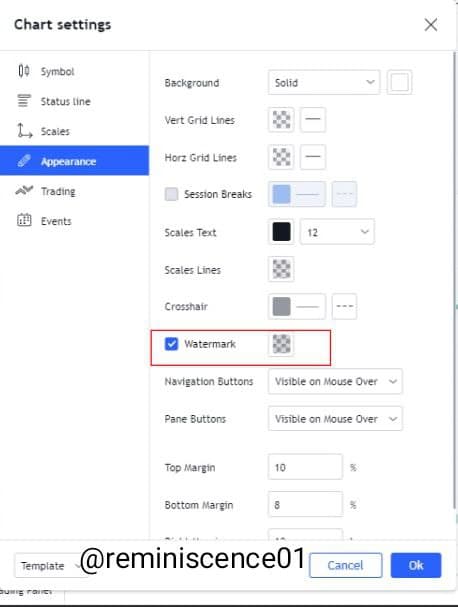Viewport: 458px width, 607px height.
Task: Click the Status line sidebar icon
Action: tap(24, 101)
